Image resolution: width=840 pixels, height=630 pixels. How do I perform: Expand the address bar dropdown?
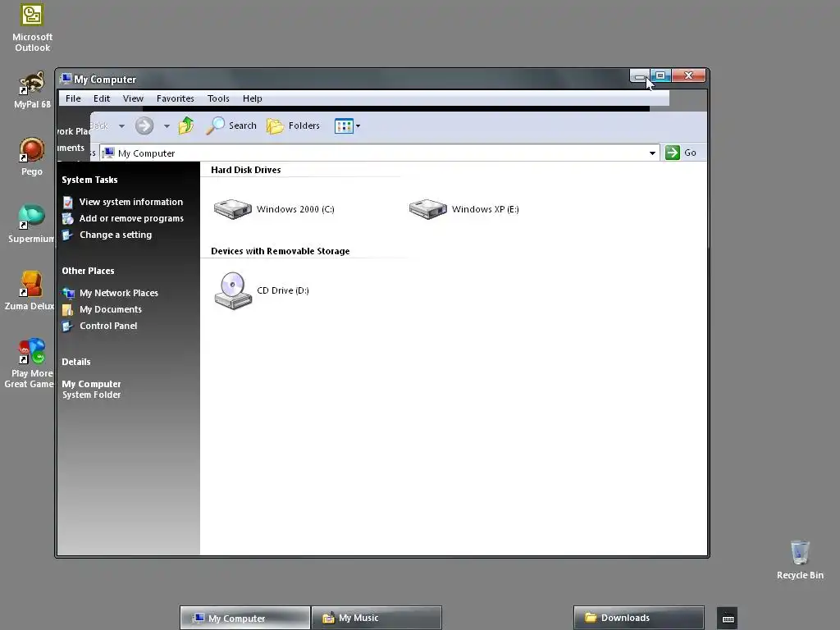click(x=652, y=153)
